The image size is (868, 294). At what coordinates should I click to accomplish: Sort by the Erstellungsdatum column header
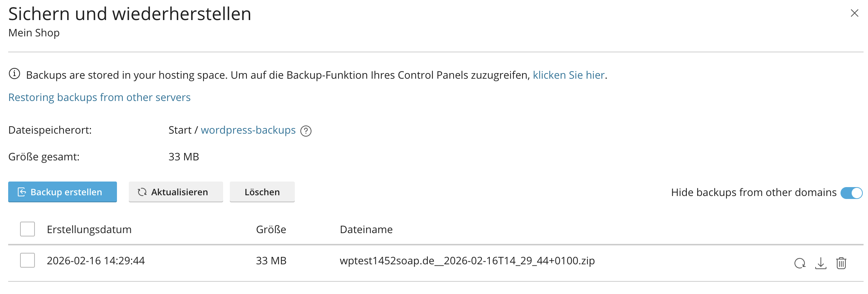pos(89,229)
